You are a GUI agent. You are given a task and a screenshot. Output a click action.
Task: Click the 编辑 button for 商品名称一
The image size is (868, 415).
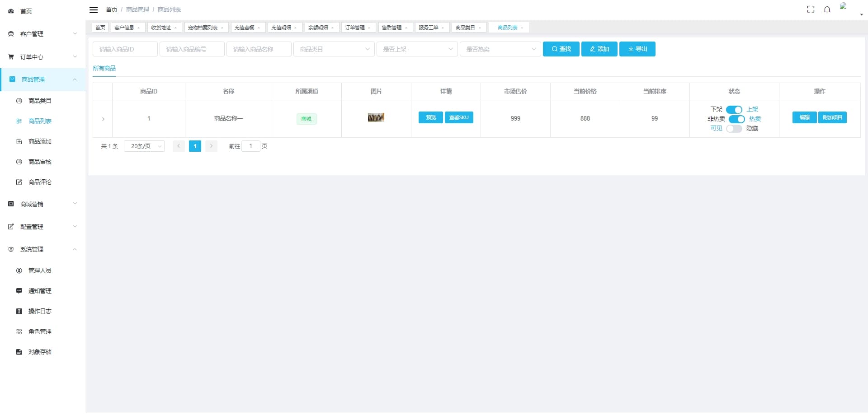click(805, 118)
